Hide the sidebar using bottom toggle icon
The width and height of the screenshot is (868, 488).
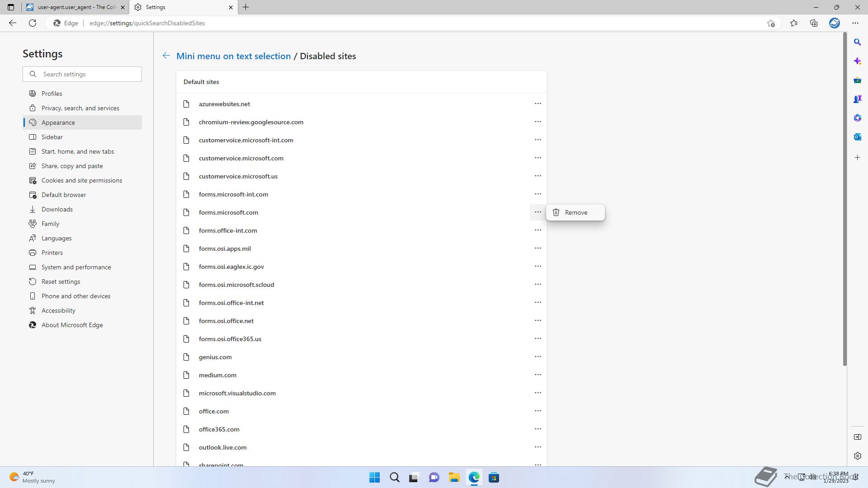[x=857, y=437]
